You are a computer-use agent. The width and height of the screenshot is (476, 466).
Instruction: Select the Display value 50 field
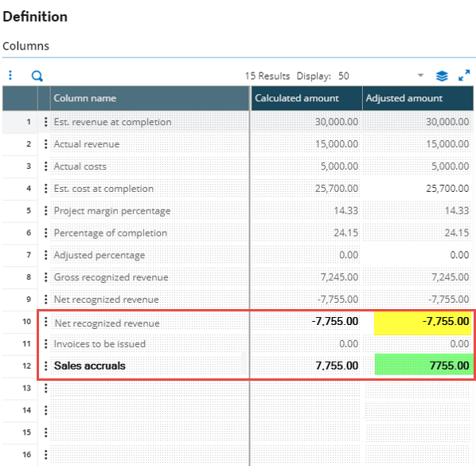(x=377, y=76)
